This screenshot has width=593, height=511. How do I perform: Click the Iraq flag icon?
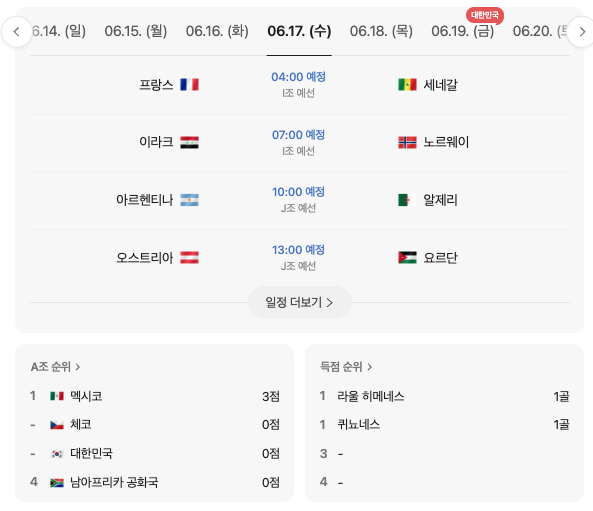click(x=189, y=142)
